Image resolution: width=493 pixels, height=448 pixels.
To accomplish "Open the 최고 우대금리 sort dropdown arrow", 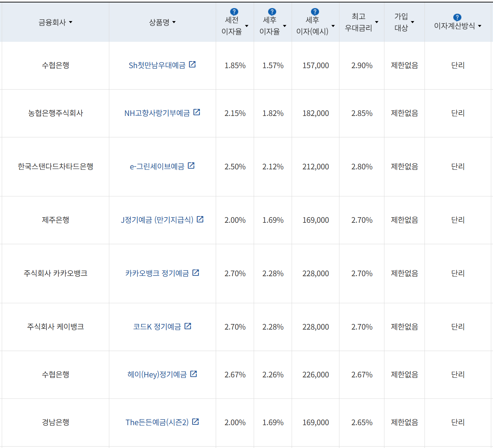I will (x=377, y=22).
